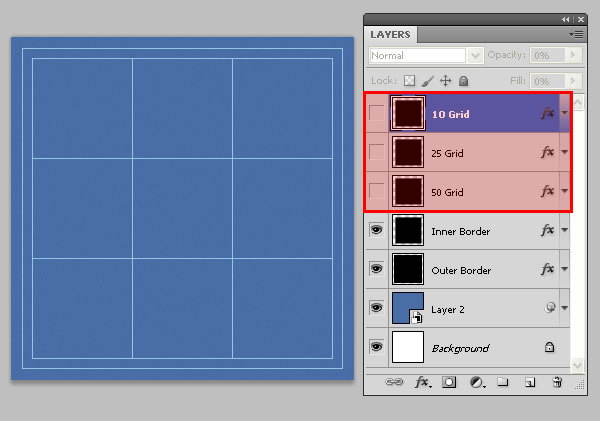Click the 10 Grid layer thumbnail
Screen dimensions: 600x421
tap(408, 113)
